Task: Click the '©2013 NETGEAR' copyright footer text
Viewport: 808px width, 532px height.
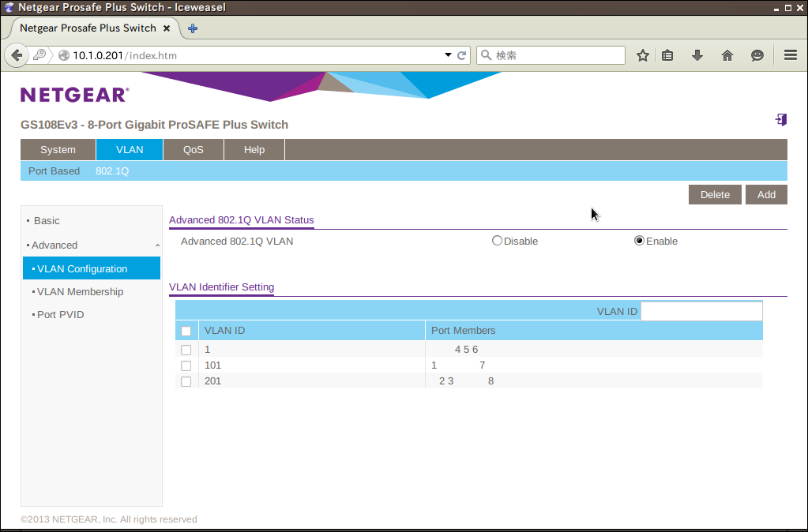Action: [x=109, y=519]
